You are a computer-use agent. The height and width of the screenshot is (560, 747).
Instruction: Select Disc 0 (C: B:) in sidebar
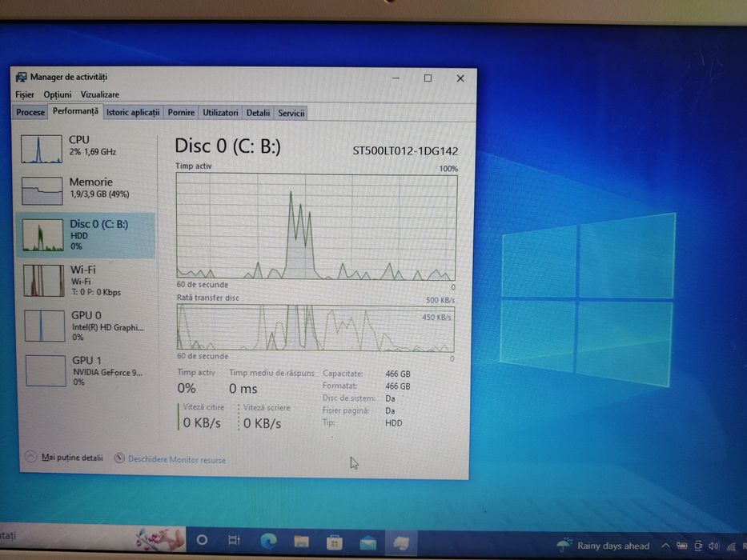coord(86,235)
